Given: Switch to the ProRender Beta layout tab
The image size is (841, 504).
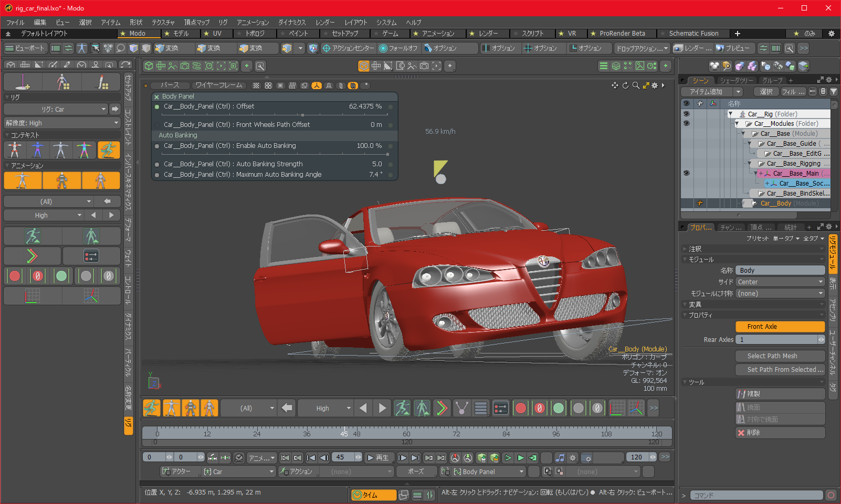Looking at the screenshot, I should coord(622,34).
